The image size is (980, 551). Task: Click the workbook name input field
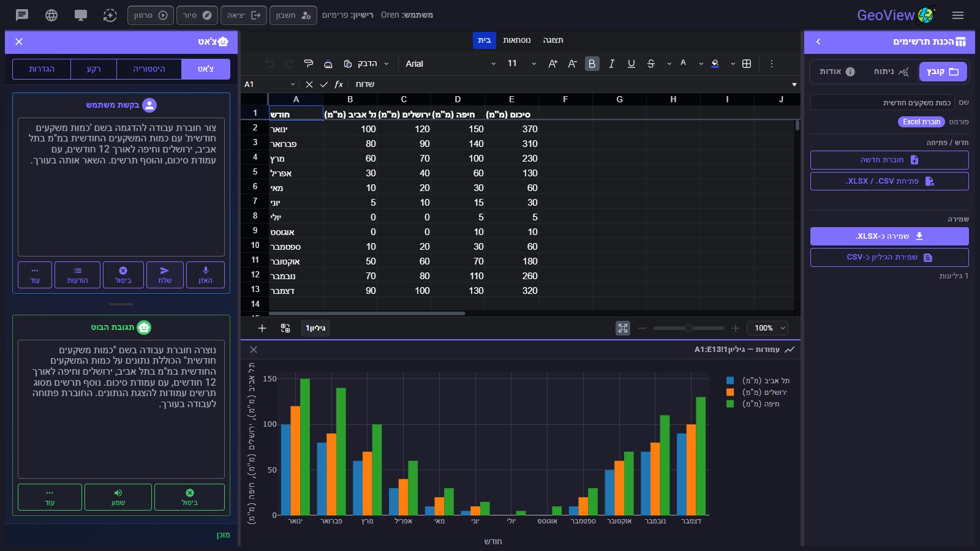click(882, 103)
